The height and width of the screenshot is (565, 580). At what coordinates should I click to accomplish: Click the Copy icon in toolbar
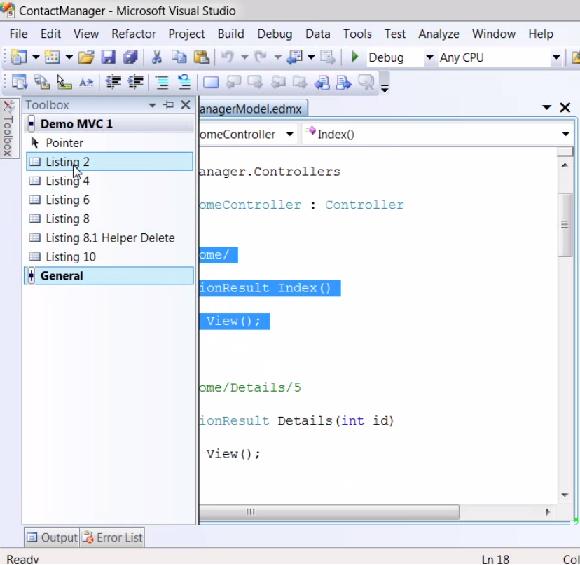pyautogui.click(x=179, y=57)
